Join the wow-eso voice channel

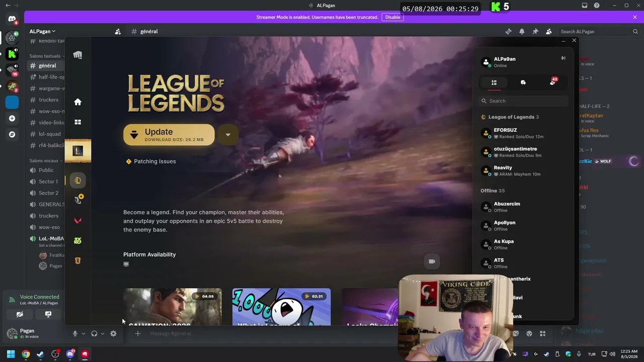click(47, 227)
